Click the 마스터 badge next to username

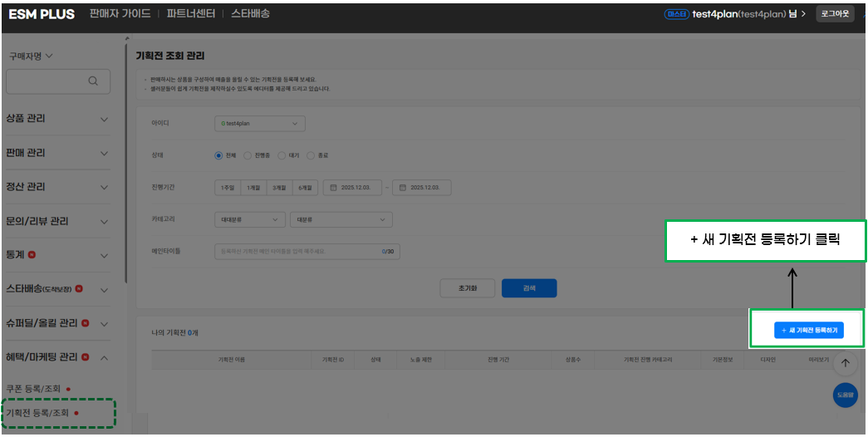(676, 14)
